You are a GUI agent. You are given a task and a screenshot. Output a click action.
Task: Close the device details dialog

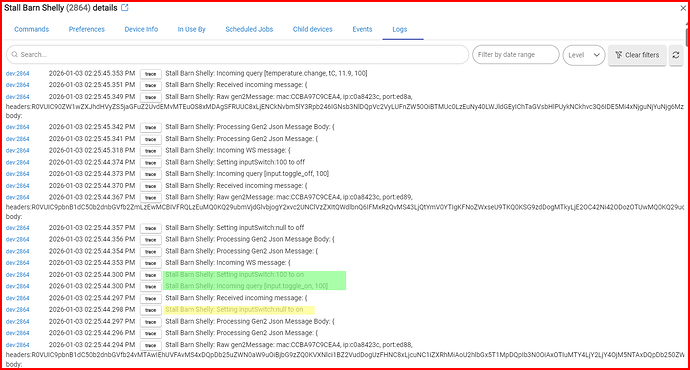coord(683,8)
